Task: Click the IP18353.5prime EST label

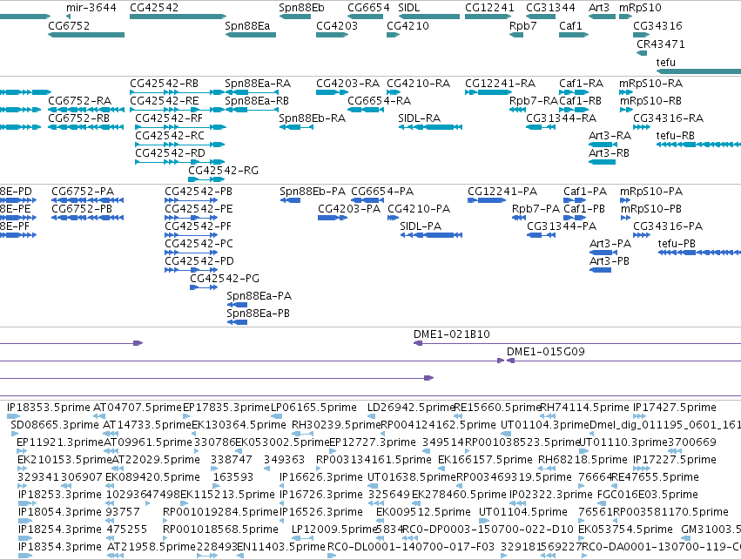Action: (x=49, y=408)
